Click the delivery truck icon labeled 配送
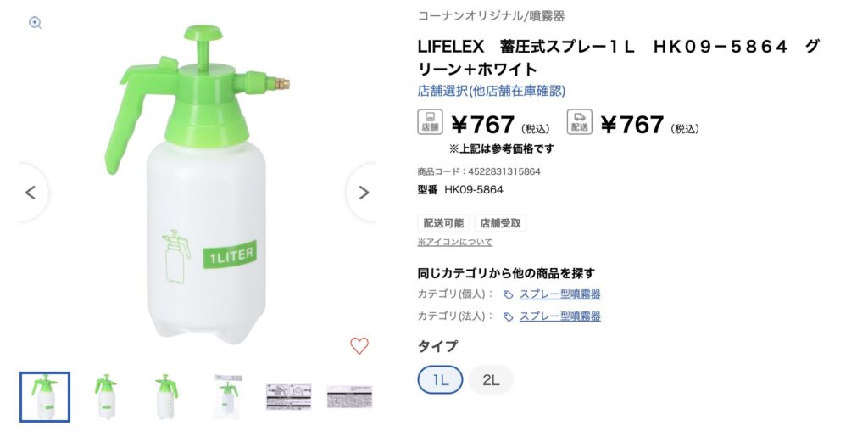The width and height of the screenshot is (868, 431). pos(579,122)
